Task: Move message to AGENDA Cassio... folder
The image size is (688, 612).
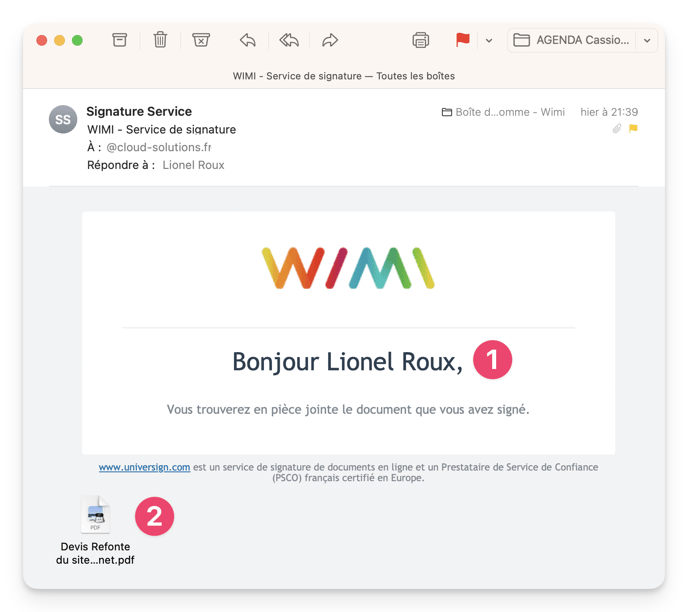Action: tap(571, 40)
